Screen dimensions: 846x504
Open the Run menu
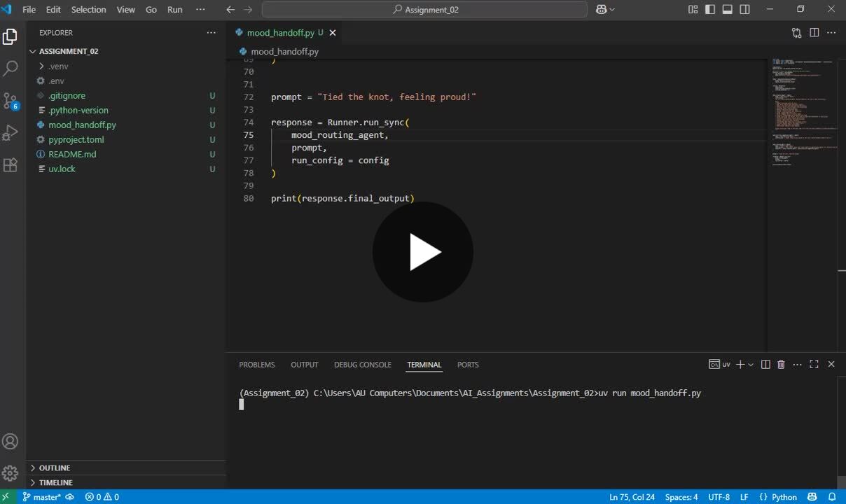point(175,10)
